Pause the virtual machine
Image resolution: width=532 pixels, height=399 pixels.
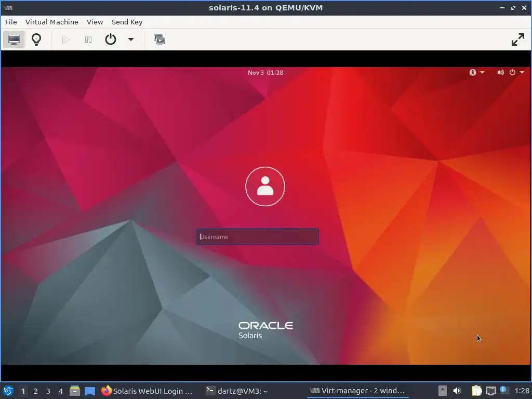coord(88,39)
